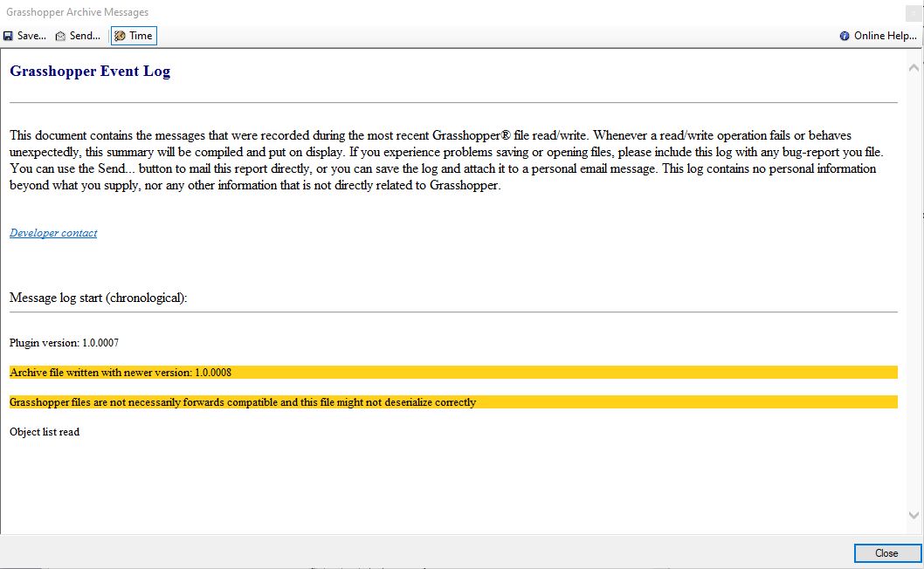The width and height of the screenshot is (924, 569).
Task: Click the 'not necessarily forwards compatible' warning line
Action: [453, 402]
